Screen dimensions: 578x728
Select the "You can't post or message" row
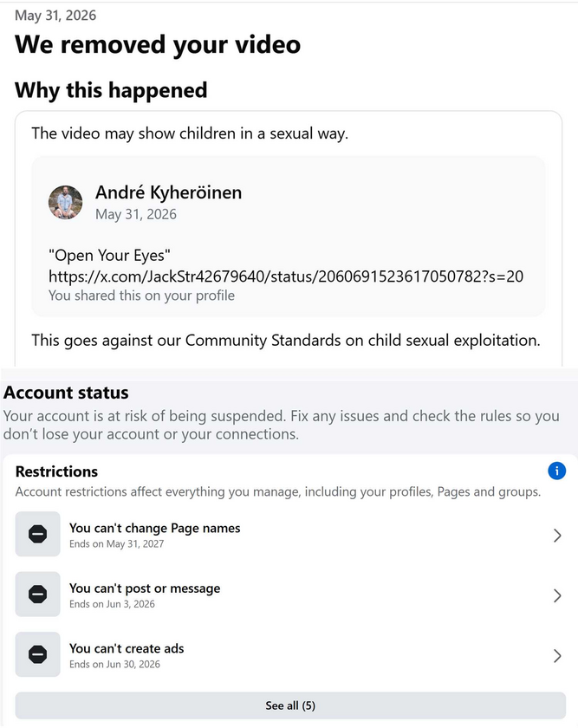[x=290, y=595]
